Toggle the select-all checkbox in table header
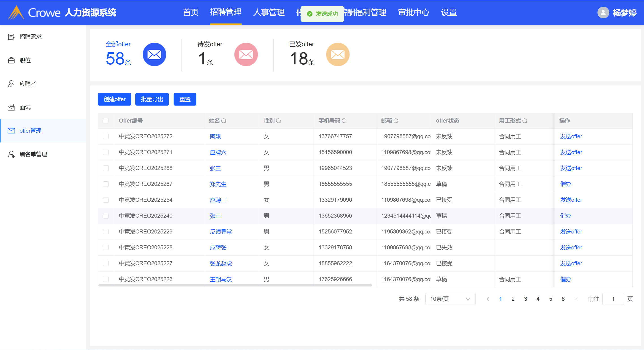This screenshot has width=644, height=350. [106, 121]
